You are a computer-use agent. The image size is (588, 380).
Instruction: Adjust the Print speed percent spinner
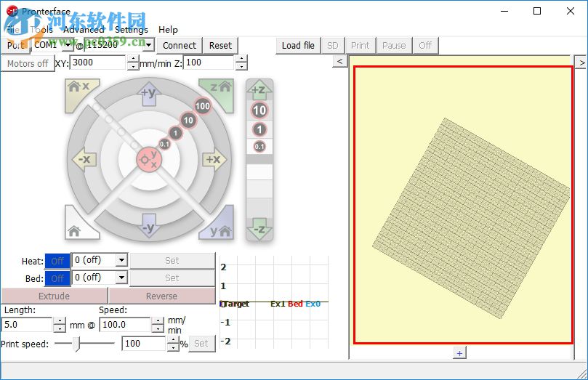click(x=172, y=344)
